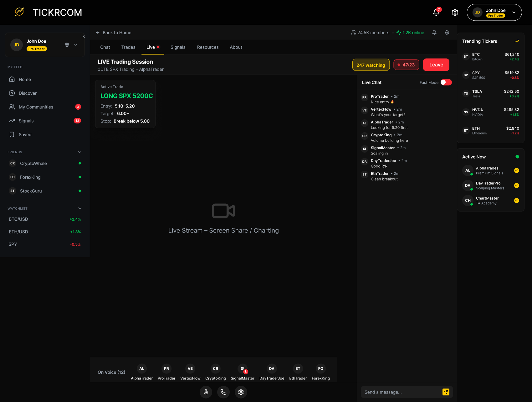Open NVDA NVIDIA ticker row
This screenshot has width=532, height=402.
[x=491, y=112]
